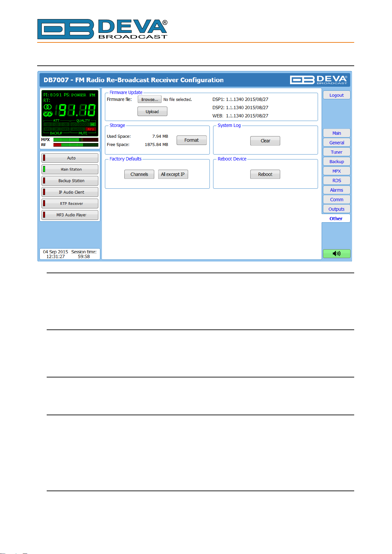392x554 pixels.
Task: Open the Main tab
Action: point(336,133)
